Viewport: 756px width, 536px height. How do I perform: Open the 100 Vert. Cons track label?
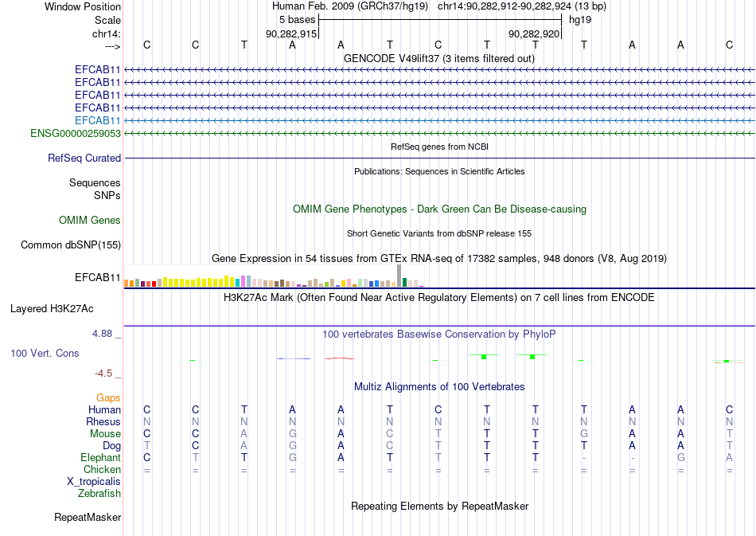coord(45,353)
